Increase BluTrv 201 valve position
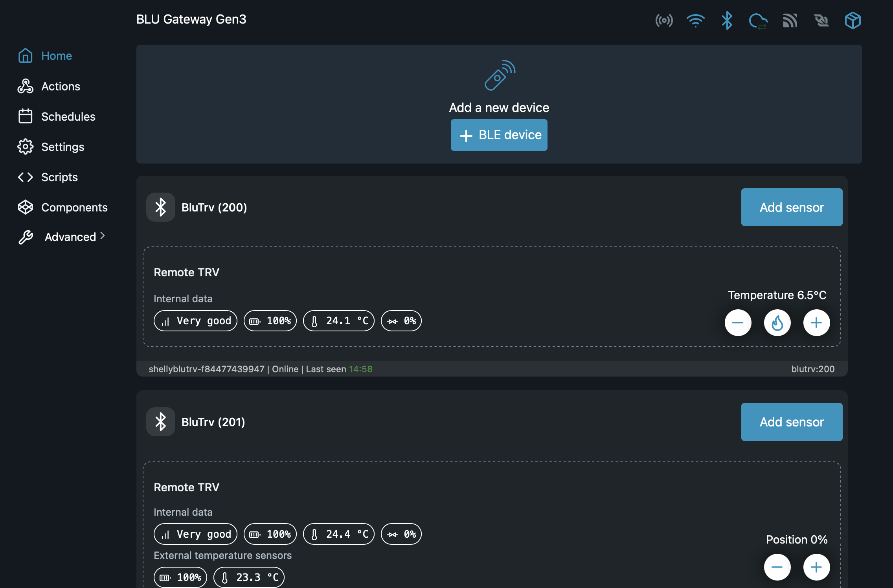This screenshot has height=588, width=893. tap(816, 567)
